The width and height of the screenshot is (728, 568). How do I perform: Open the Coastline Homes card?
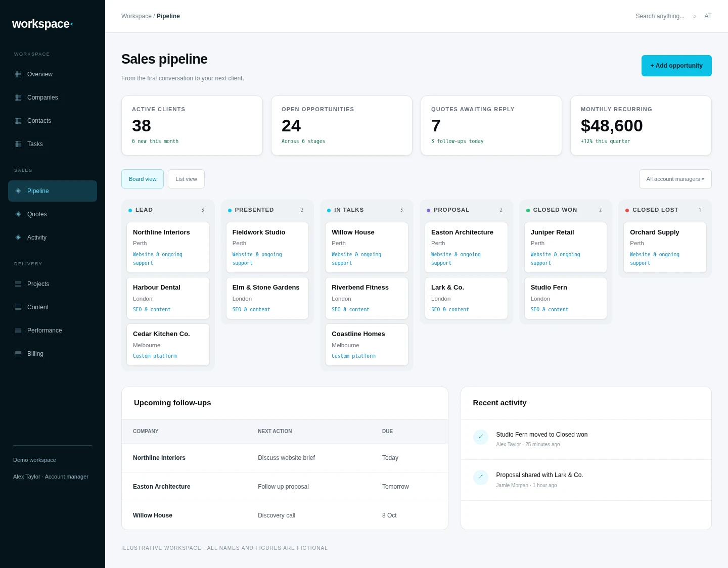click(x=367, y=345)
